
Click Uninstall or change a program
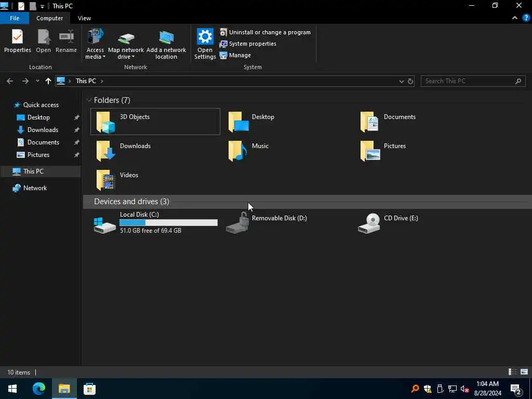pos(265,32)
